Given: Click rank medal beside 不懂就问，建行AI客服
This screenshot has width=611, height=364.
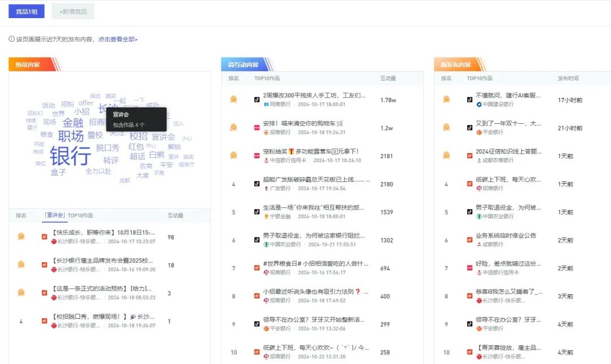Looking at the screenshot, I should tap(446, 99).
